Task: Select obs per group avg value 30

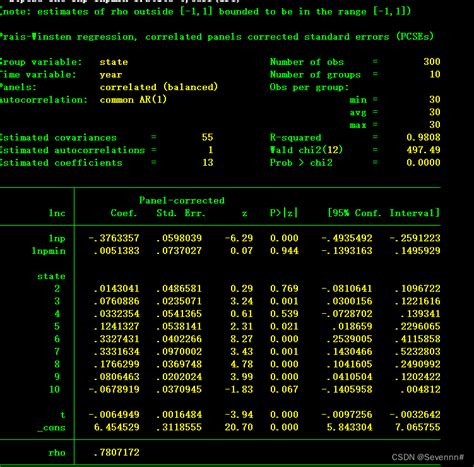Action: point(435,112)
